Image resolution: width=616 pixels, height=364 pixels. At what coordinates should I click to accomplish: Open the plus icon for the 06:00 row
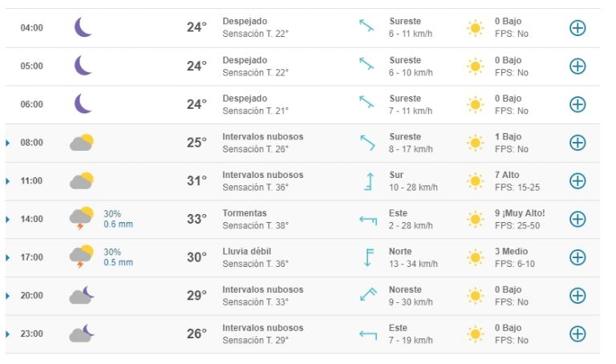(577, 104)
